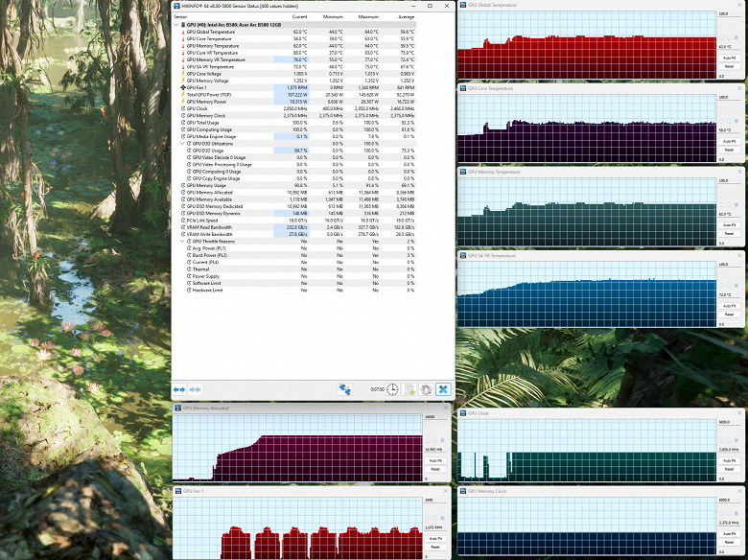Screen dimensions: 748x560
Task: Click the collapse columns faded arrows icon
Action: pos(195,389)
